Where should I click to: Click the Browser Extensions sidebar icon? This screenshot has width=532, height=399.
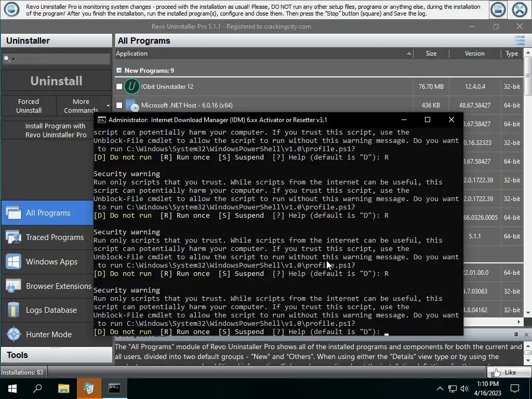click(x=14, y=286)
